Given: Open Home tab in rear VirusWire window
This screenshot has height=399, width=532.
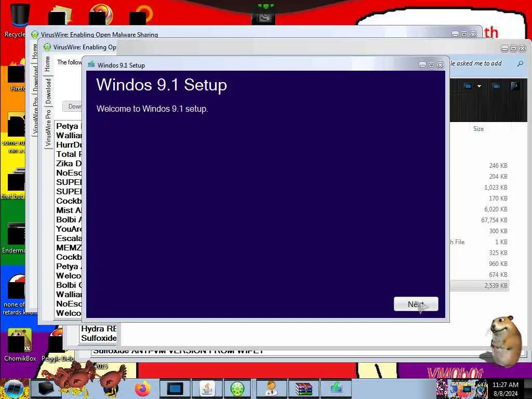Looking at the screenshot, I should (x=35, y=51).
